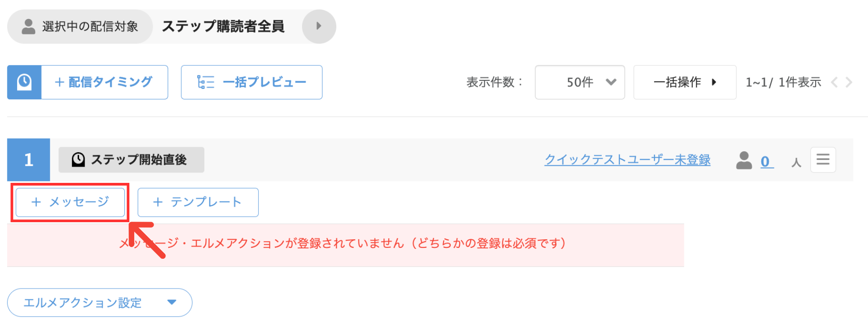The width and height of the screenshot is (868, 326).
Task: Go to previous page with left chevron
Action: 835,82
